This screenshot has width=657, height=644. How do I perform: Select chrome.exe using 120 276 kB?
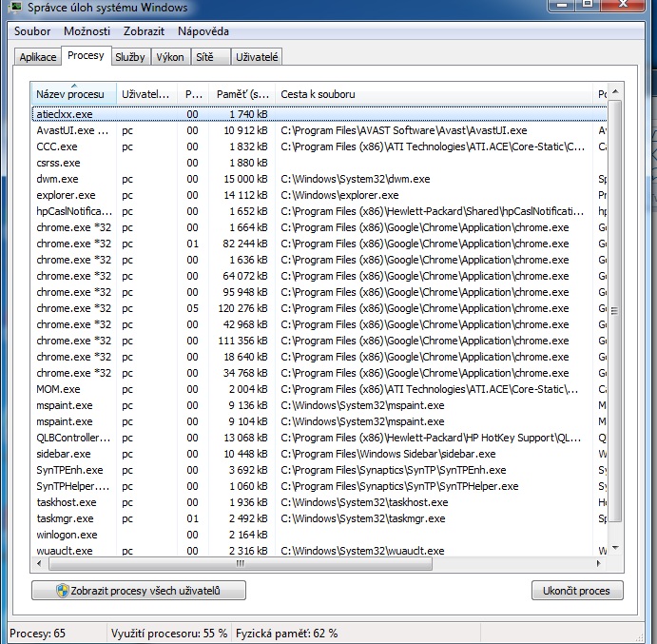(319, 308)
